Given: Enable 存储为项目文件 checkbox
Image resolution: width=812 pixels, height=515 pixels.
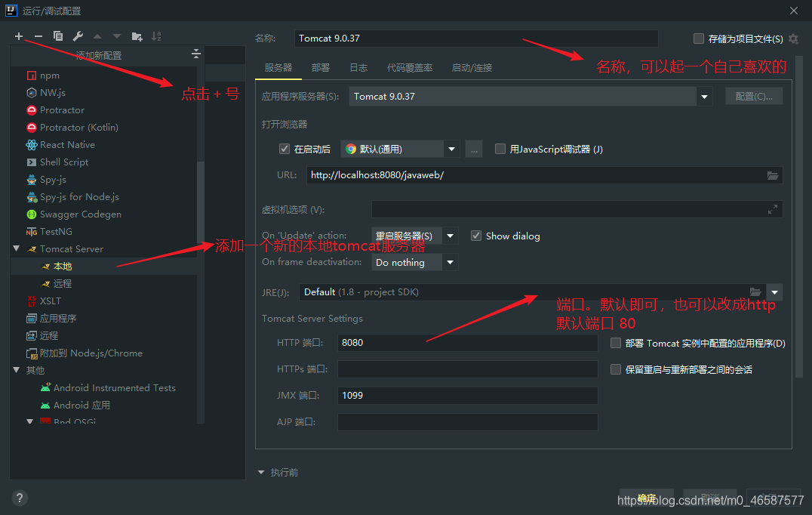Looking at the screenshot, I should click(x=699, y=39).
